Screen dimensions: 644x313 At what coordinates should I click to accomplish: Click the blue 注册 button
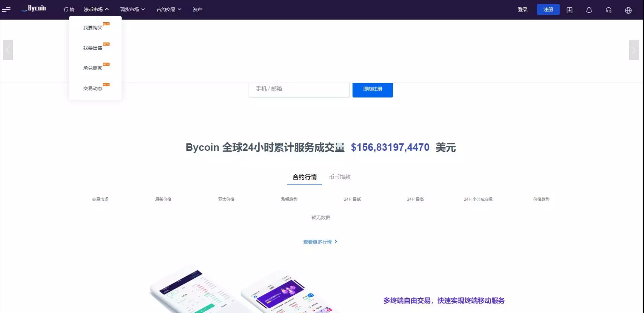click(548, 9)
